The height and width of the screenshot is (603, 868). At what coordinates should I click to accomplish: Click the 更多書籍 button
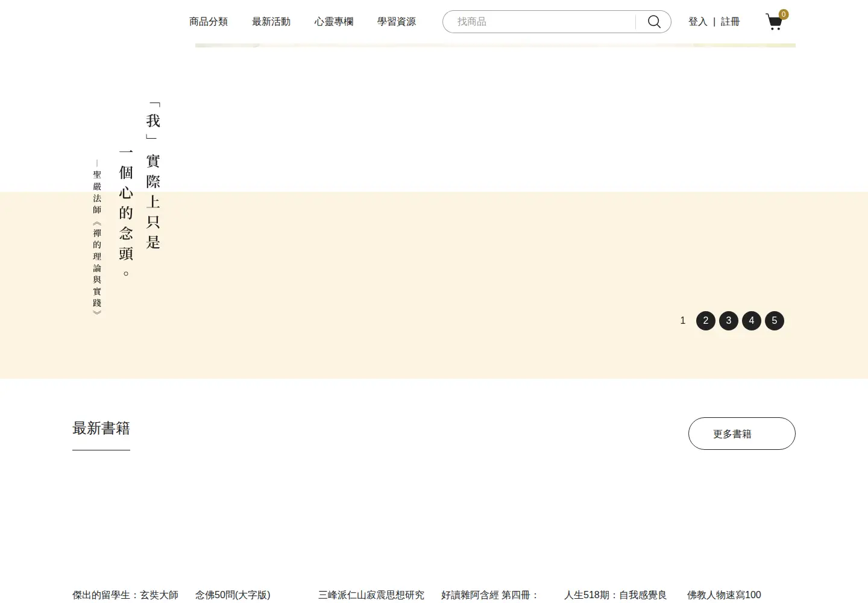pos(742,434)
